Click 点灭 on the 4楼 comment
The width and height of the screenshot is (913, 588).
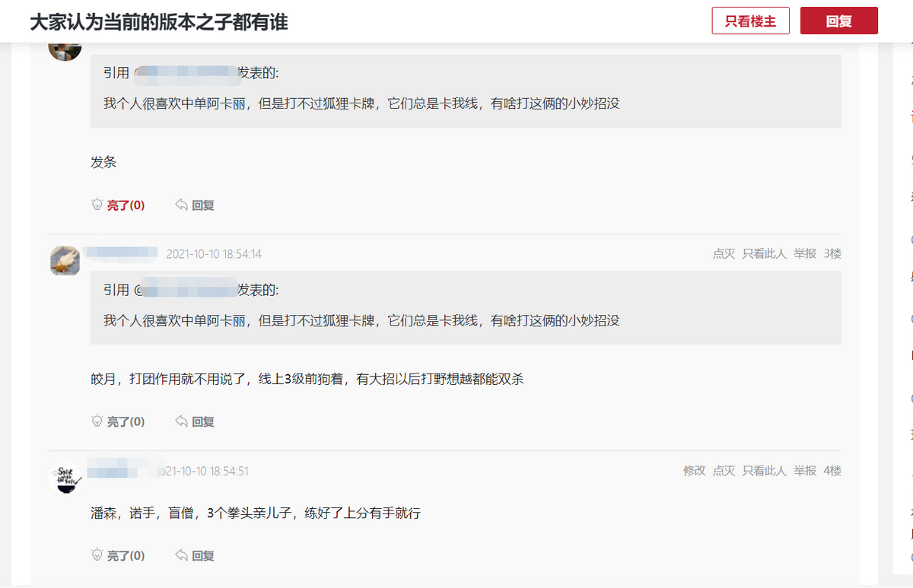[x=724, y=471]
